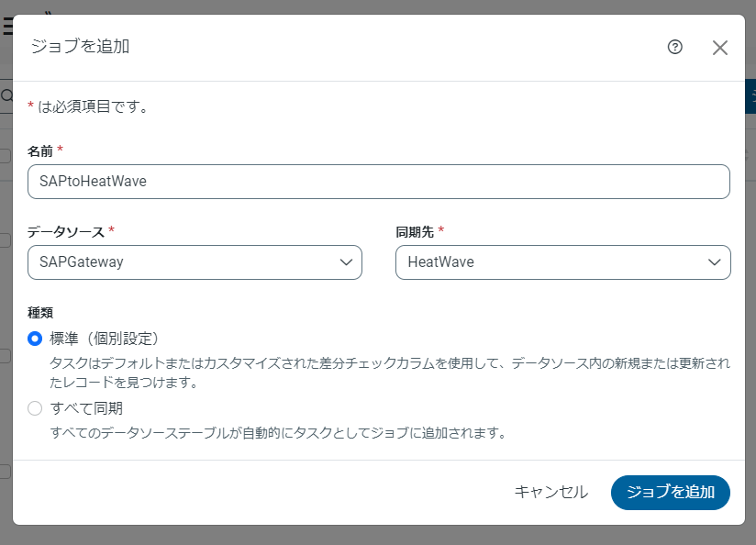Close the ジョブを追加 dialog with the X

pos(719,47)
